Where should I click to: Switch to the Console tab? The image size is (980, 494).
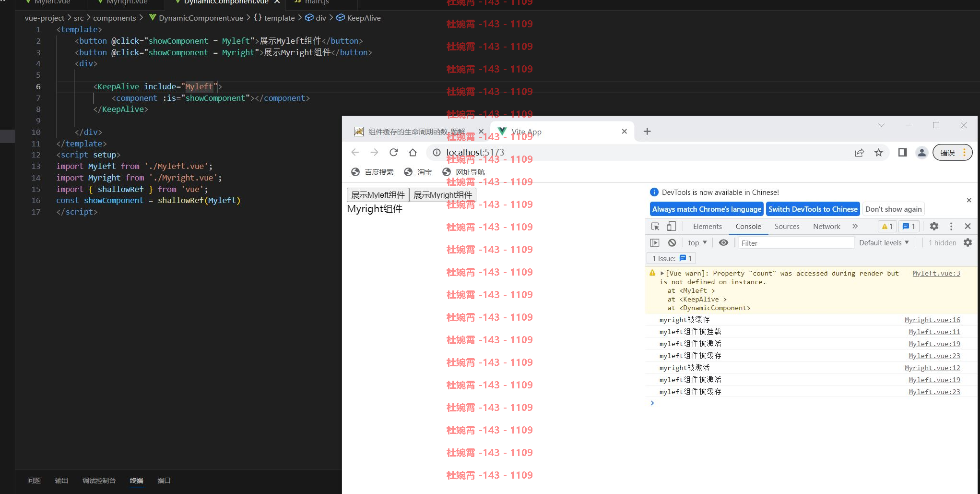click(748, 227)
